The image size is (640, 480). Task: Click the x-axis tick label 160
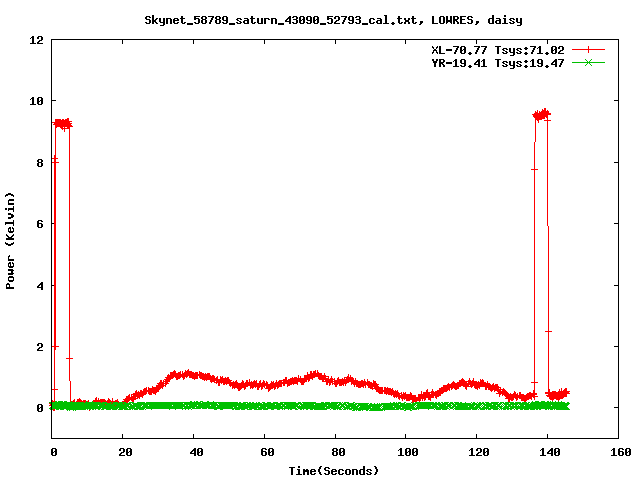click(x=621, y=452)
